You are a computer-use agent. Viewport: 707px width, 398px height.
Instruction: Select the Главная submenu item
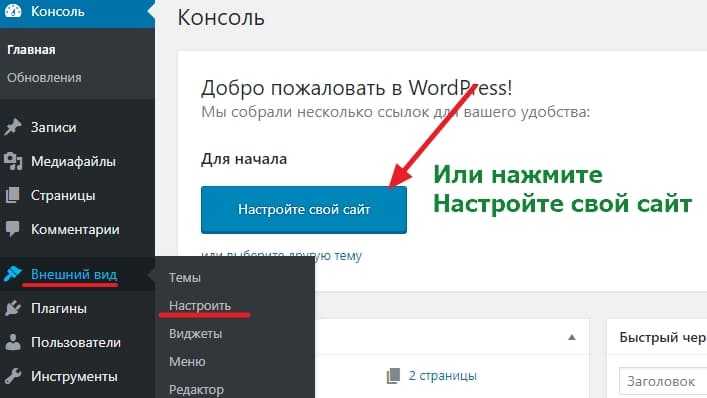(31, 50)
